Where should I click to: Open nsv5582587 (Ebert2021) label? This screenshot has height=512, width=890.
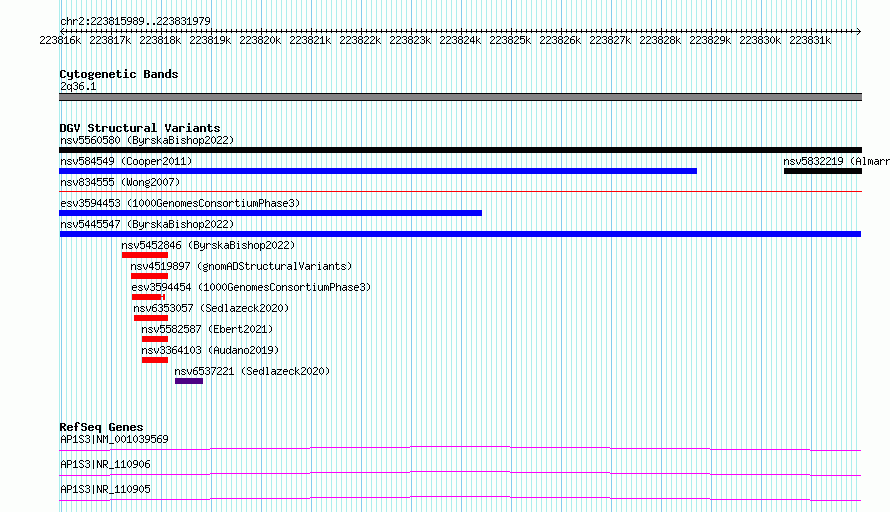tap(207, 329)
